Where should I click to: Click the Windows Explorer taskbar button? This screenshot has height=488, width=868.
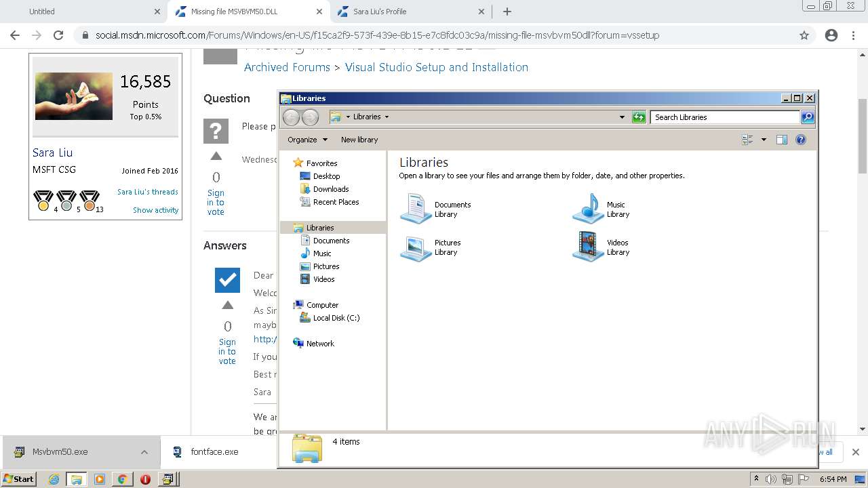[x=76, y=479]
